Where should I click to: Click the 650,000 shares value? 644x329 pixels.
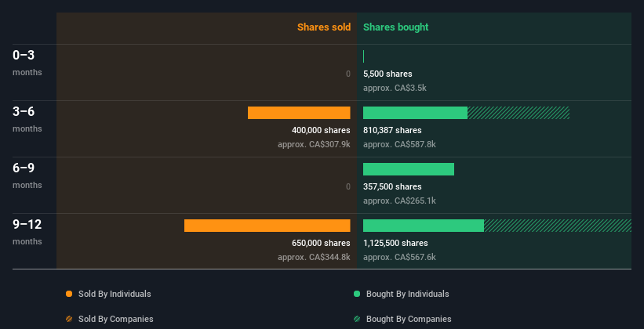[321, 243]
